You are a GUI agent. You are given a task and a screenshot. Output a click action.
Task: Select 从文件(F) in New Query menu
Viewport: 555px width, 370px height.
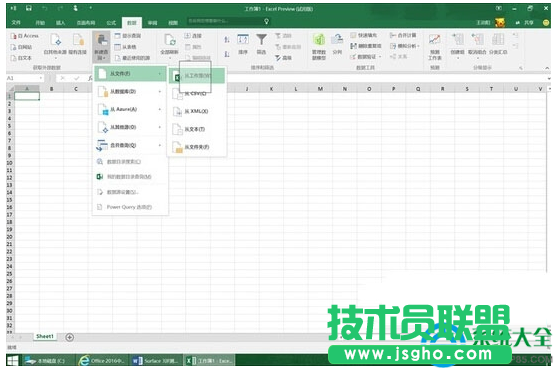130,74
